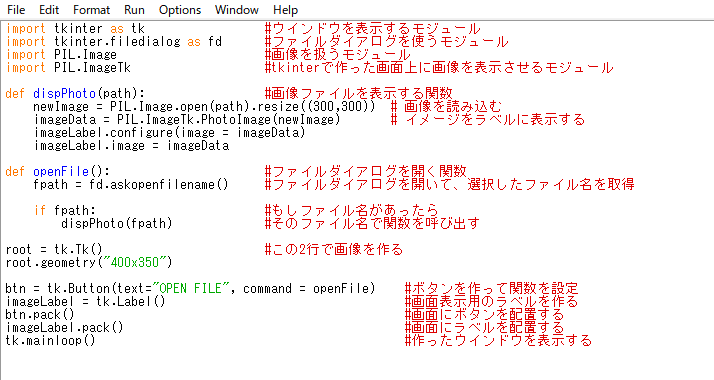Click the 'if fpath:' statement
This screenshot has width=714, height=380.
pos(65,210)
